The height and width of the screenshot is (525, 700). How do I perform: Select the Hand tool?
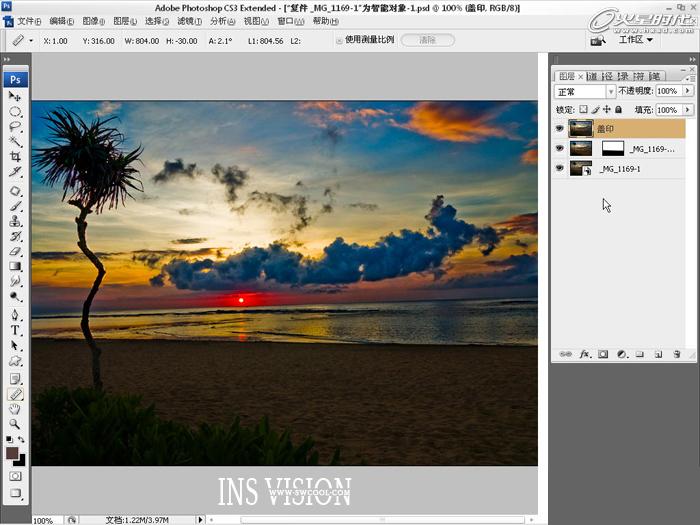(15, 409)
